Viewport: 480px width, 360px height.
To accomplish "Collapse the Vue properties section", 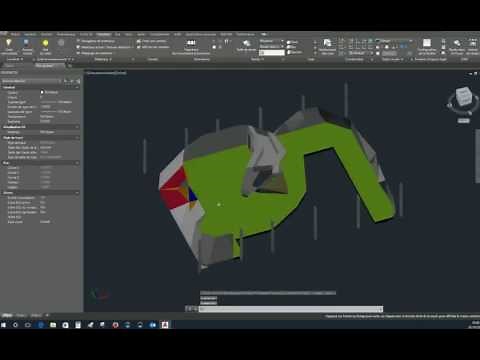I will click(77, 163).
